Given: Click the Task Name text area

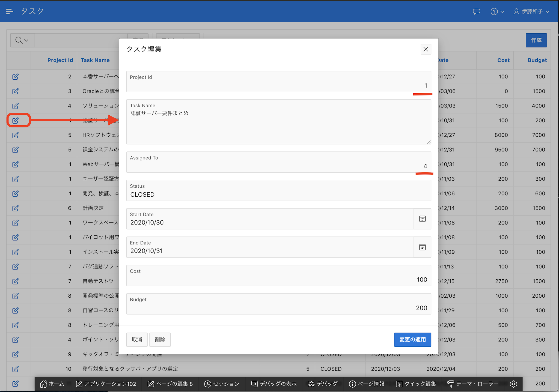Looking at the screenshot, I should pyautogui.click(x=278, y=125).
